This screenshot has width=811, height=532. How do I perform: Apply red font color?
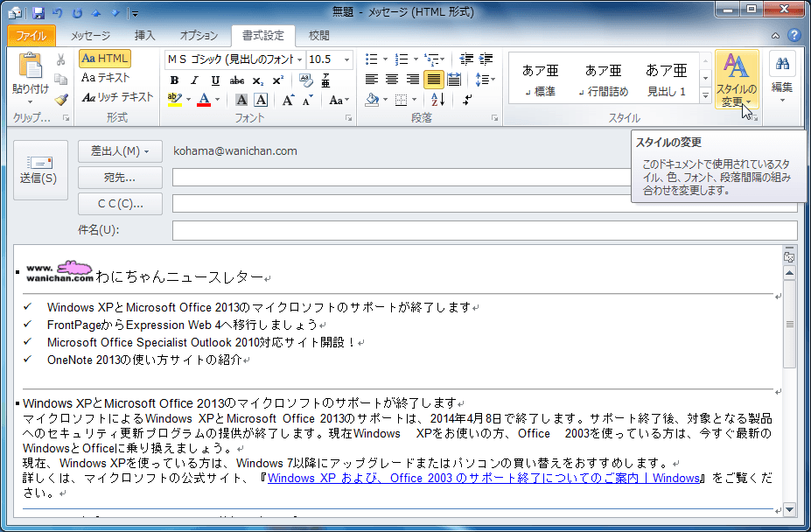click(205, 100)
